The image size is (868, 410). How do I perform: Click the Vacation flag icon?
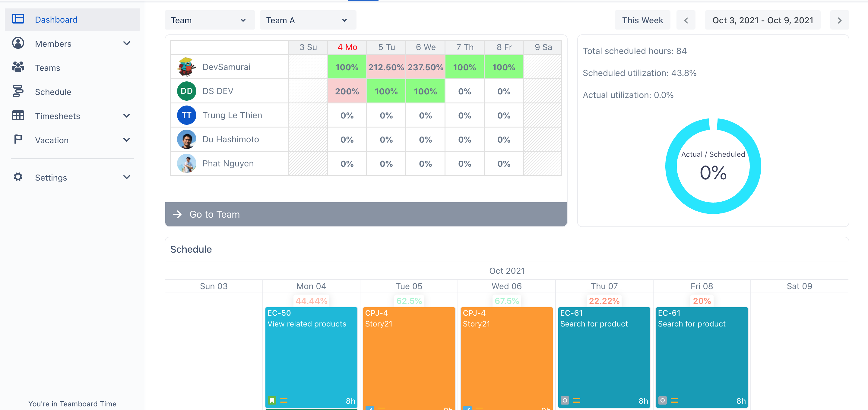[x=18, y=140]
